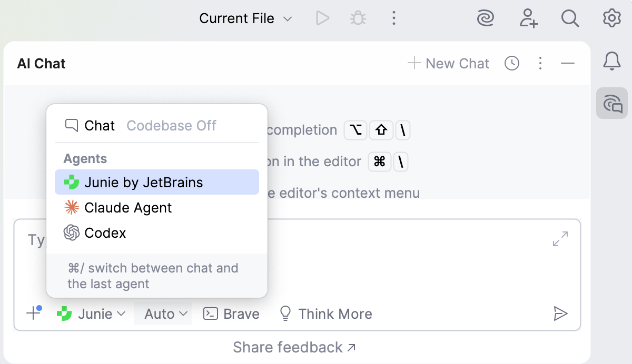Toggle the AI Chat tool window icon

coord(611,103)
